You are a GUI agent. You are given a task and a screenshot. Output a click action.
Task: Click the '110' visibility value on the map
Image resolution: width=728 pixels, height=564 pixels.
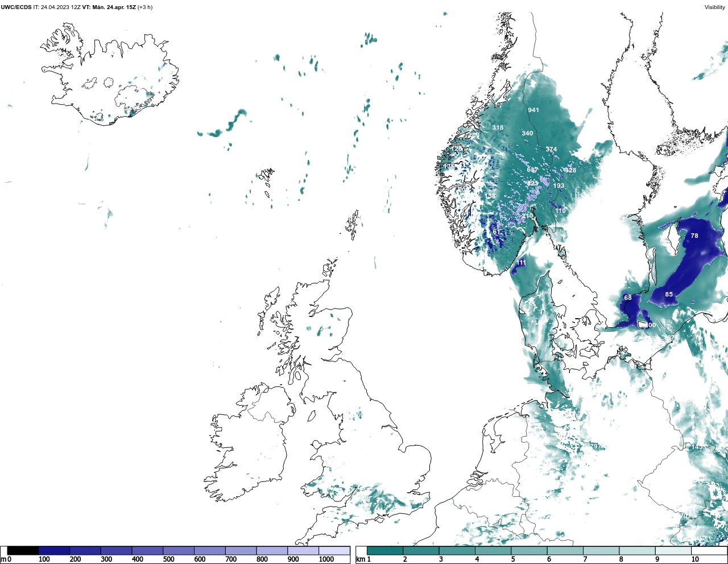click(561, 211)
